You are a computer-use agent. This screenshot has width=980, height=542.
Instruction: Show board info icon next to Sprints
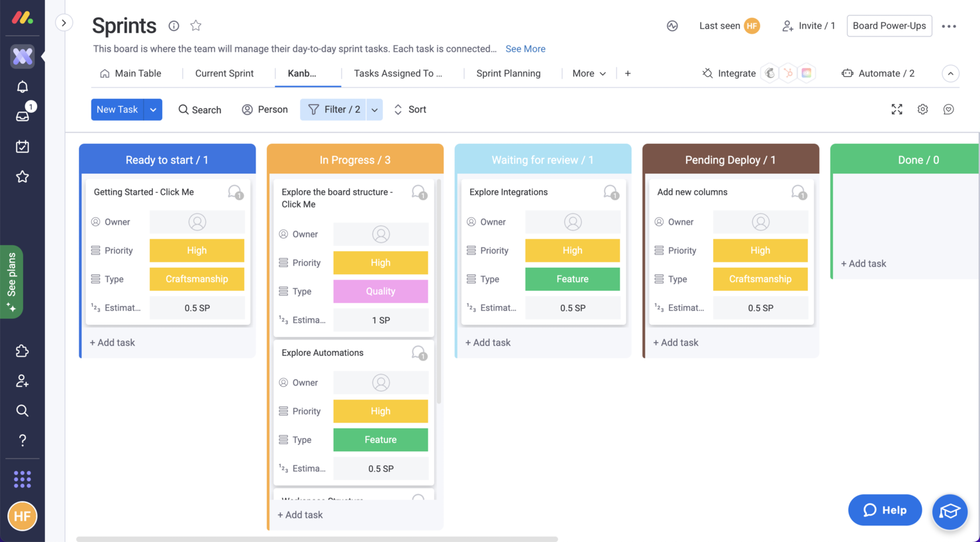click(x=173, y=26)
